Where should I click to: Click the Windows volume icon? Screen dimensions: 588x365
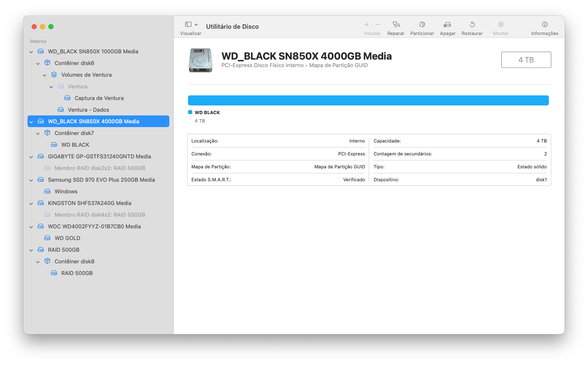coord(48,191)
